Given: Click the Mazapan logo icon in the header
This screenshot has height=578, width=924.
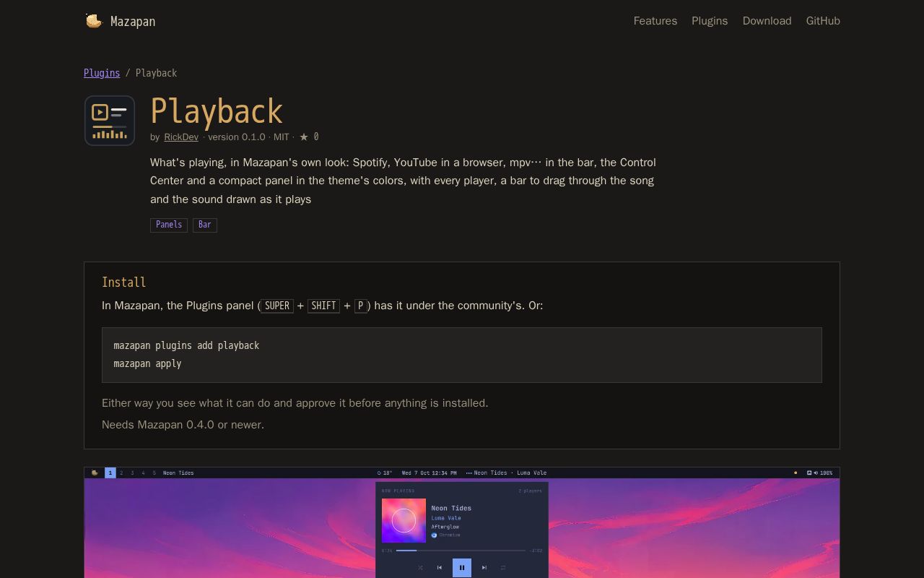Looking at the screenshot, I should tap(94, 21).
